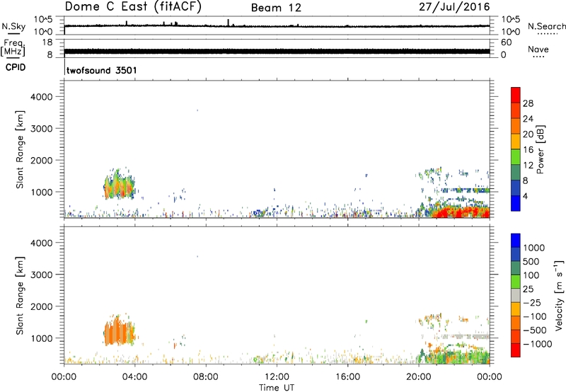The height and width of the screenshot is (392, 566).
Task: Click the green 12–16 dB Power colorbar segment
Action: pyautogui.click(x=516, y=157)
